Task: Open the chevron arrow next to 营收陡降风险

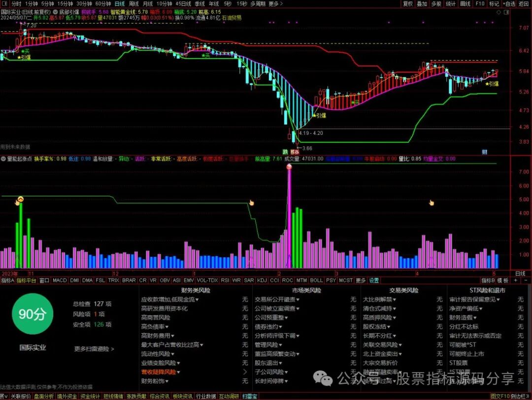Action: [x=245, y=372]
